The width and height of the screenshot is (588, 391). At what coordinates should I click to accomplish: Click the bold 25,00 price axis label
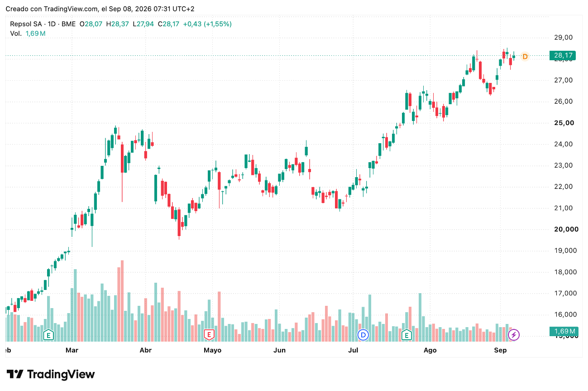564,123
